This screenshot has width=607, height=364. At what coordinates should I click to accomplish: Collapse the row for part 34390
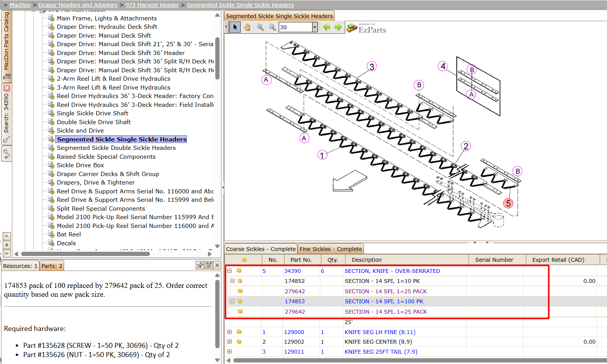[x=229, y=271]
